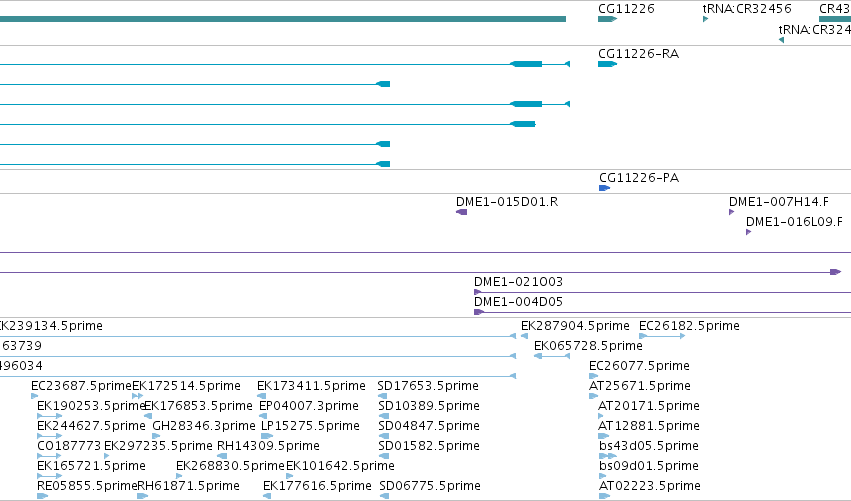Open the EC26077.5prime EST label
Screen dimensions: 851x501
pos(639,366)
